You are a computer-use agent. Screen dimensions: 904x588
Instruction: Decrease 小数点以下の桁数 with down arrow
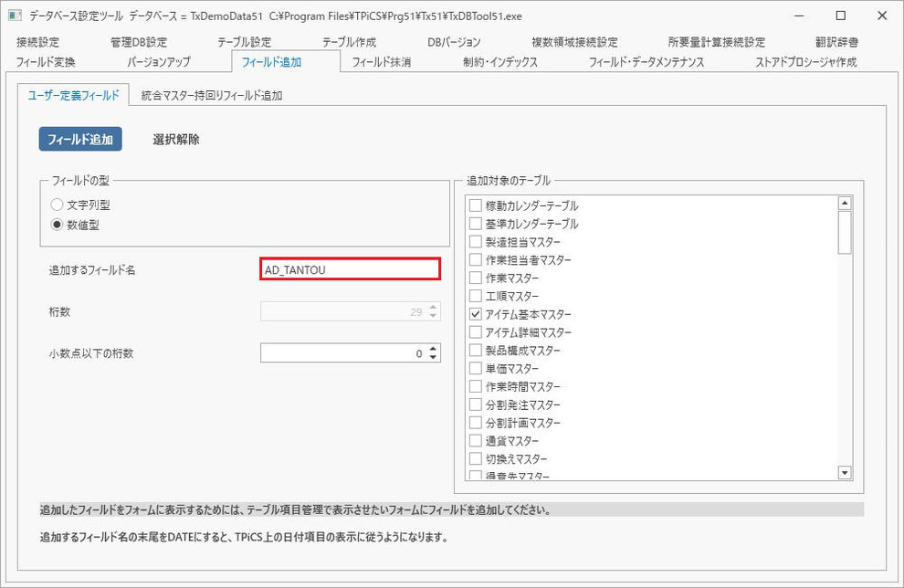(433, 357)
